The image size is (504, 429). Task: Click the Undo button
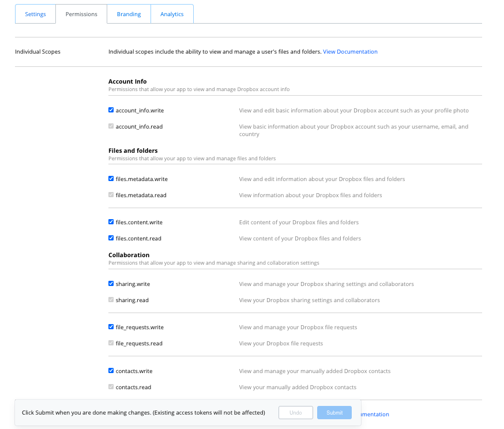click(295, 412)
